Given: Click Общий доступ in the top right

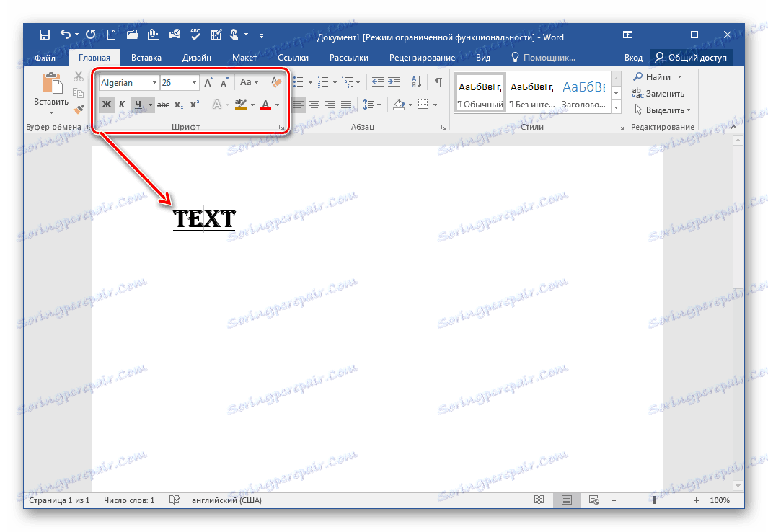Looking at the screenshot, I should (690, 57).
